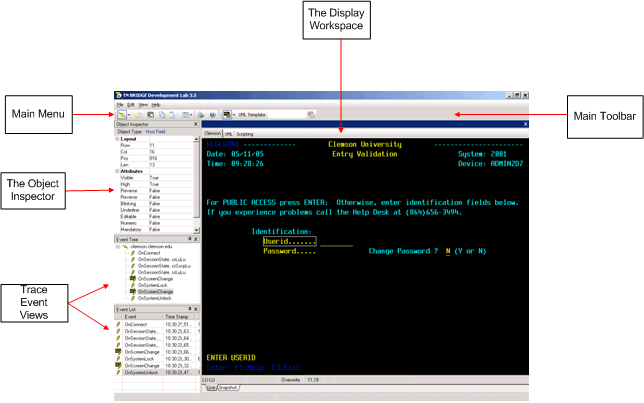Close the display workspace with its blue-bar X
Screen dimensions: 644x403
(x=525, y=124)
